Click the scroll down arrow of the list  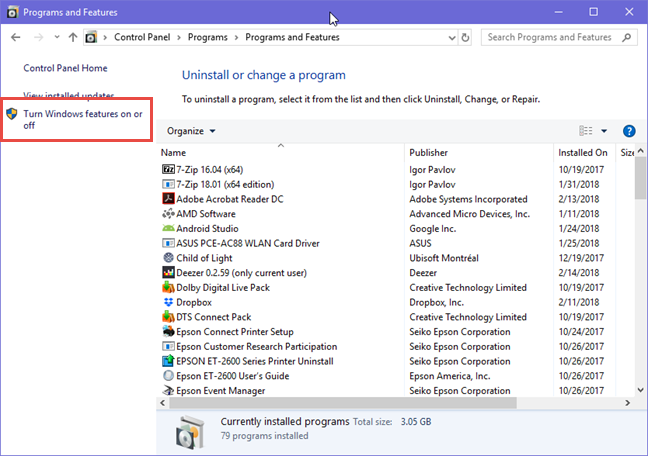[641, 390]
